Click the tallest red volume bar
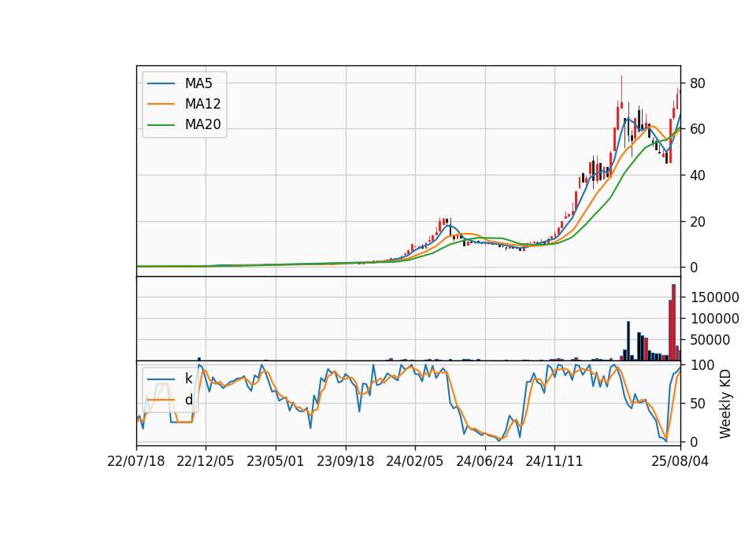756x543 pixels. (x=673, y=323)
